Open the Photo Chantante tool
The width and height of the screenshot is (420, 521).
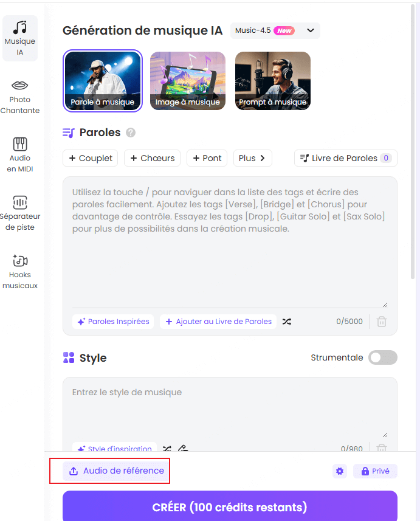[19, 97]
